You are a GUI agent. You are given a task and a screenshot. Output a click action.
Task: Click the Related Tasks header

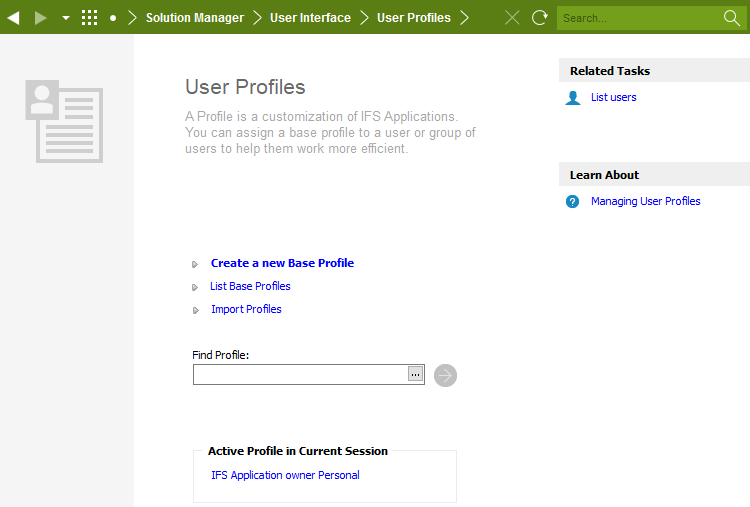tap(654, 70)
